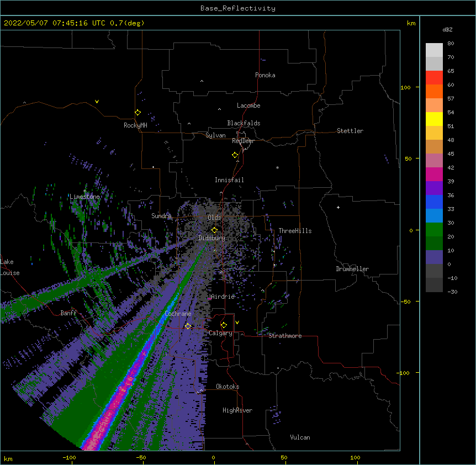The height and width of the screenshot is (465, 476).
Task: Click the Blackfalds label
Action: coord(244,123)
